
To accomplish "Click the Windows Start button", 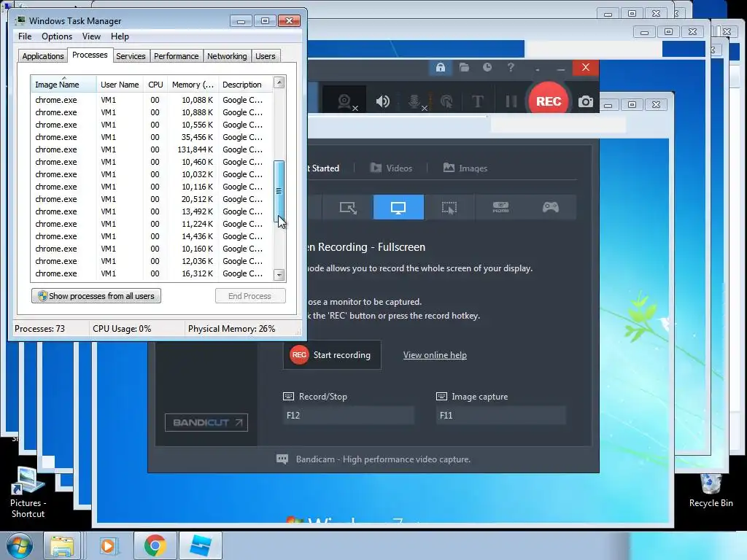I will (20, 545).
